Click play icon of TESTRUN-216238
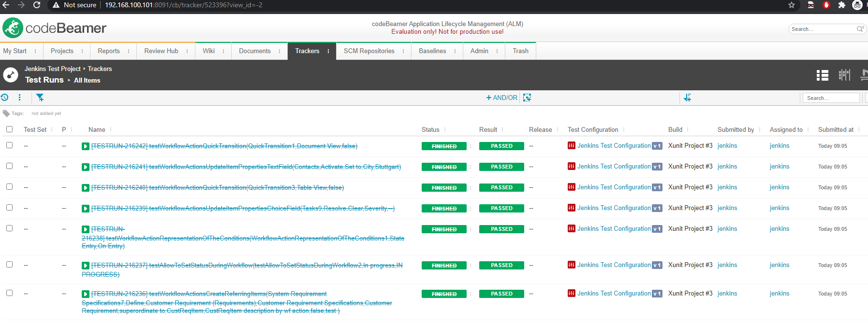 point(86,229)
